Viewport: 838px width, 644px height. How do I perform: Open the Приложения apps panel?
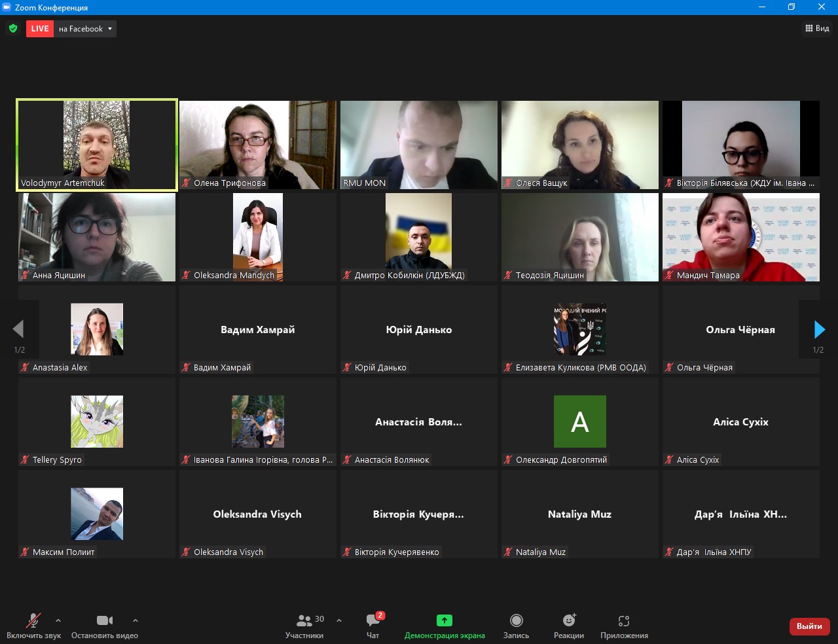(624, 620)
